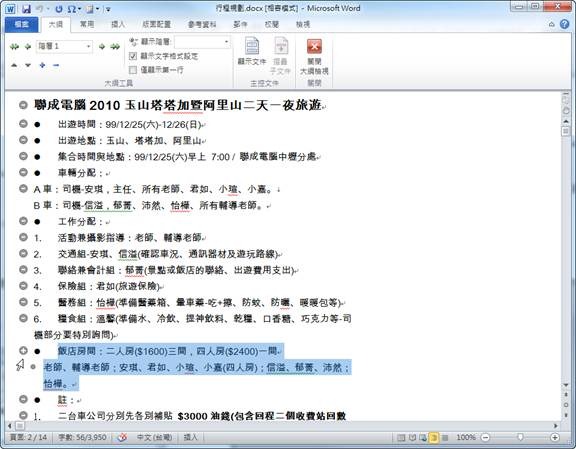Open Word Help question mark icon
The width and height of the screenshot is (576, 449).
(565, 24)
